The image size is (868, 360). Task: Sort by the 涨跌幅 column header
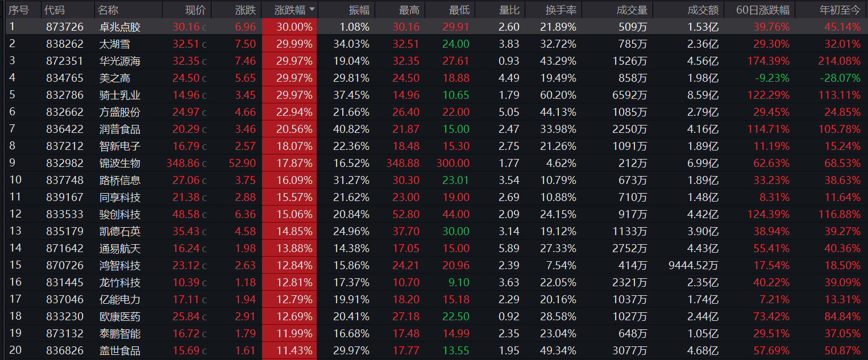[290, 10]
